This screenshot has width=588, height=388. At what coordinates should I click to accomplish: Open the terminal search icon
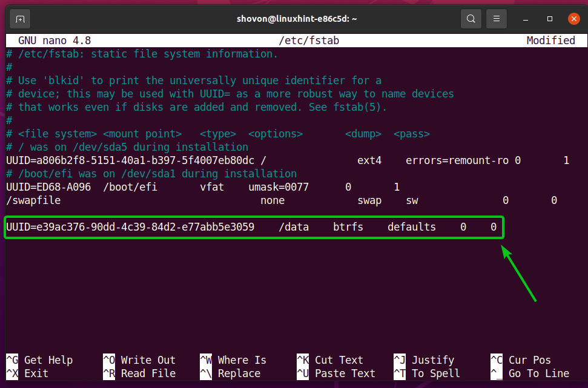(x=471, y=19)
